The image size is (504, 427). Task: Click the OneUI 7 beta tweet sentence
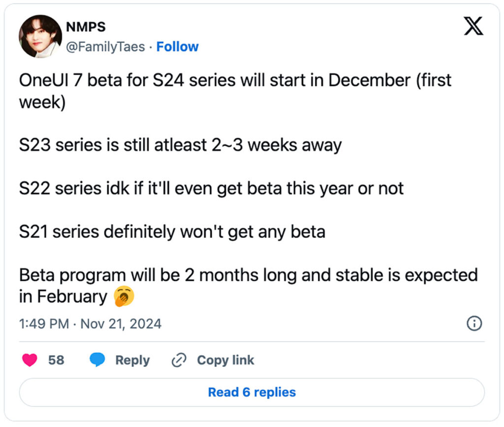235,91
